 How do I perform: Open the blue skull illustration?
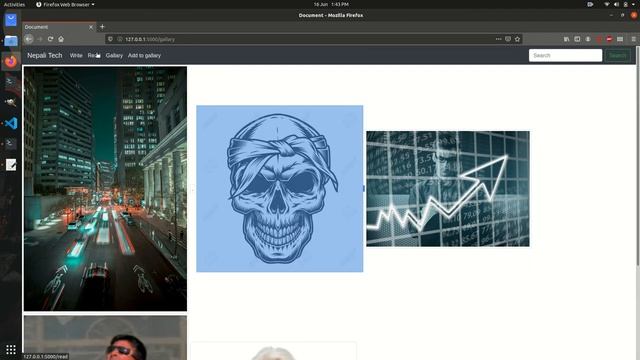(x=280, y=189)
